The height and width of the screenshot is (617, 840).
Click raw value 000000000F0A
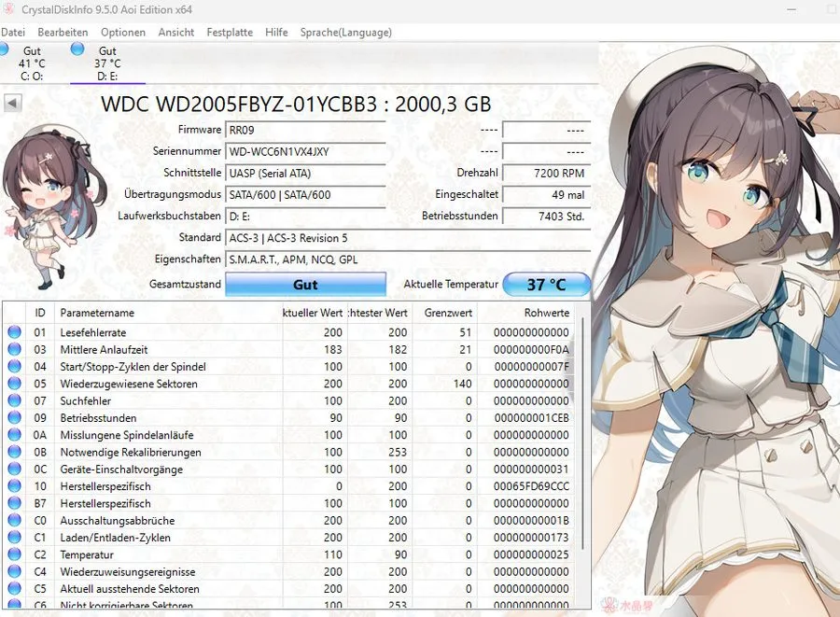tap(531, 349)
